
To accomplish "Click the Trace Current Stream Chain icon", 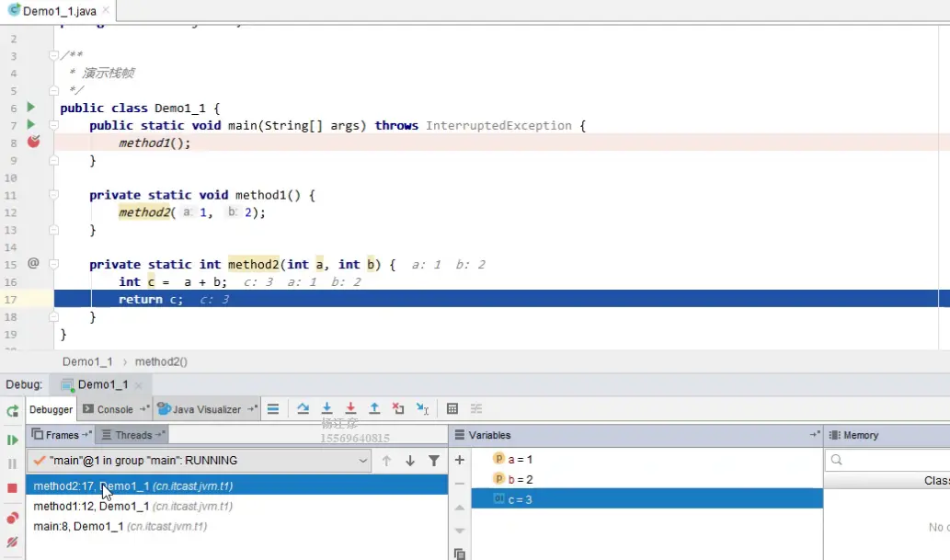I will pyautogui.click(x=476, y=409).
